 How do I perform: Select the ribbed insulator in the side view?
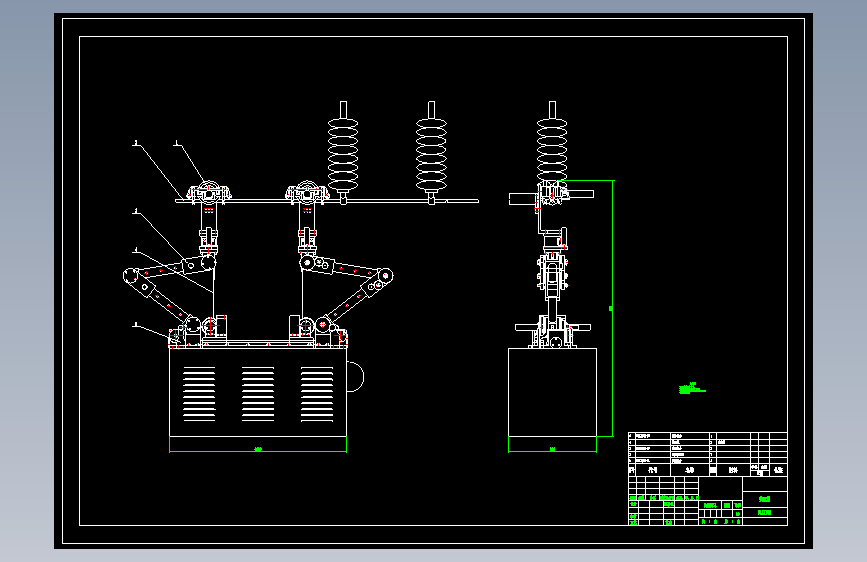(x=552, y=143)
